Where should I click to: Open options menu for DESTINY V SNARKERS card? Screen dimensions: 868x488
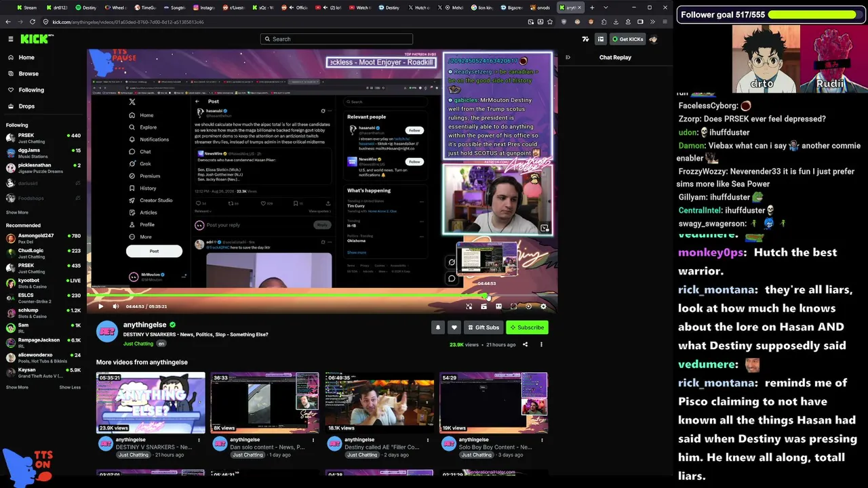(199, 440)
